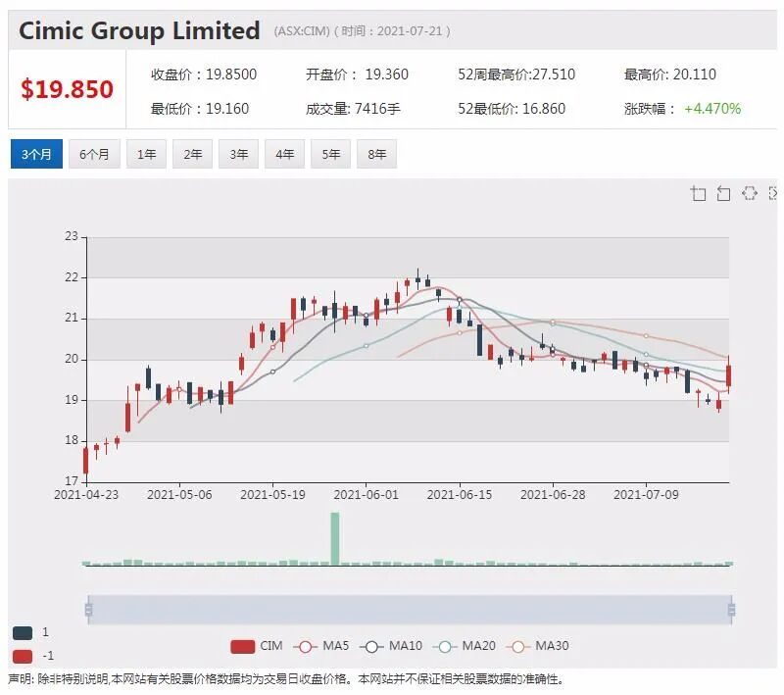Switch to the 6个月 range tab
The width and height of the screenshot is (784, 695).
(94, 154)
